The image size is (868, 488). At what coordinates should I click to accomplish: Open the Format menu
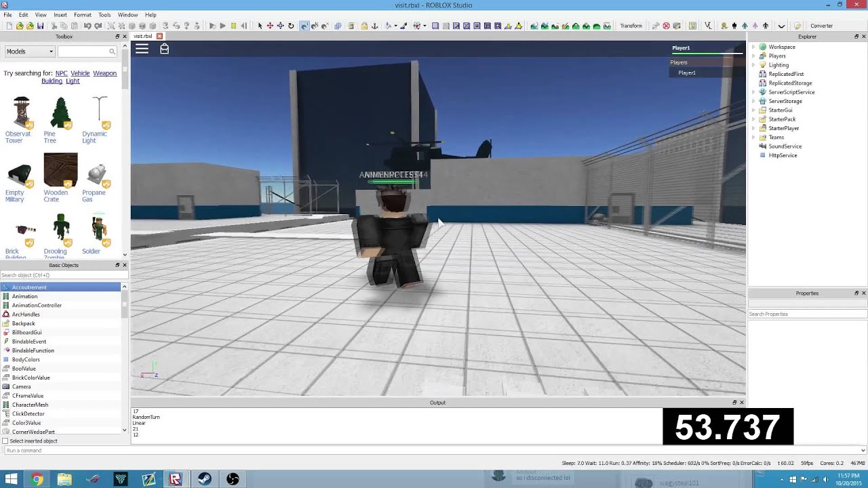(x=83, y=14)
